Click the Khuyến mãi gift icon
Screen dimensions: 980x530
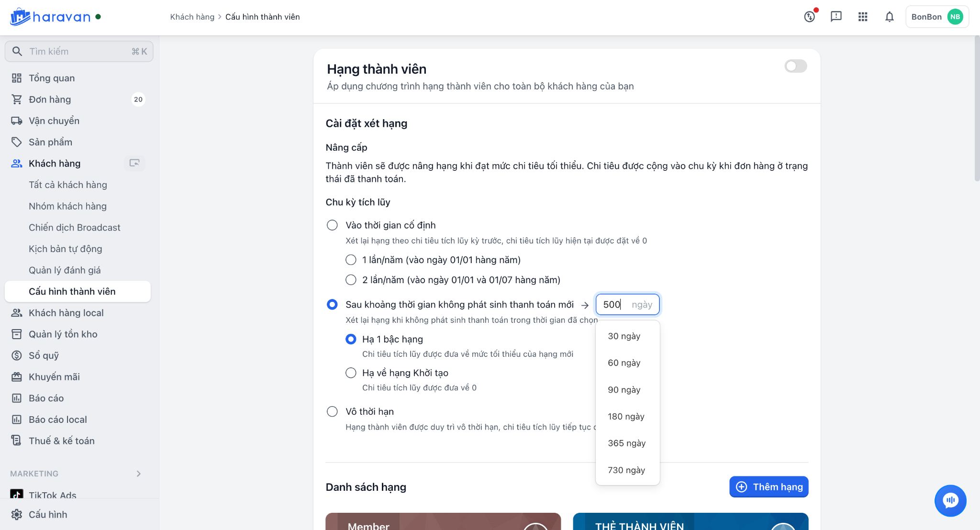tap(17, 377)
